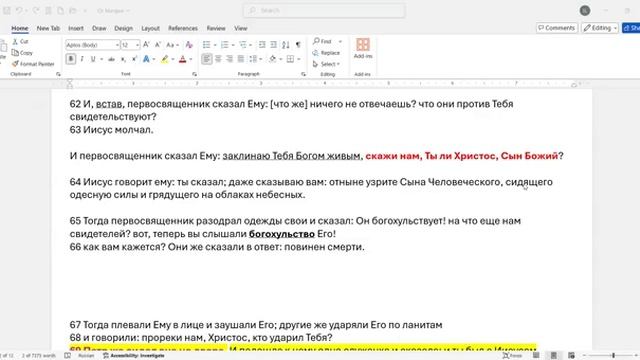Open borders dropdown

click(x=299, y=60)
